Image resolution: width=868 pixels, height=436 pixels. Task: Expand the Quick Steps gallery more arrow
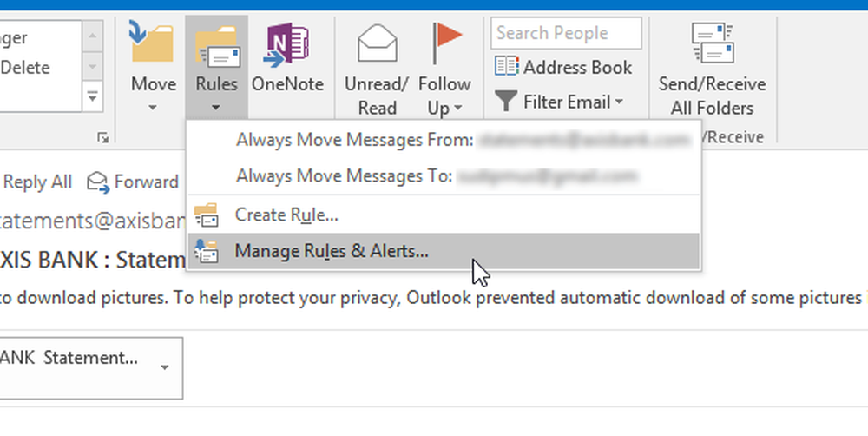point(93,97)
